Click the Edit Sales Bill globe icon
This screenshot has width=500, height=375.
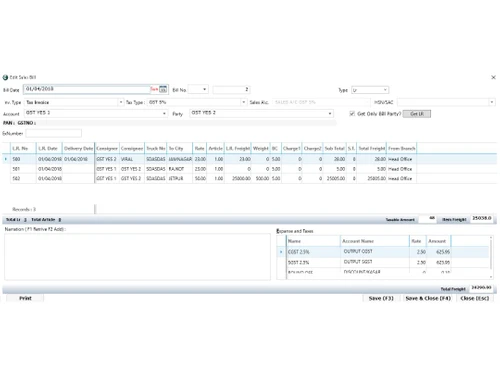[x=5, y=77]
